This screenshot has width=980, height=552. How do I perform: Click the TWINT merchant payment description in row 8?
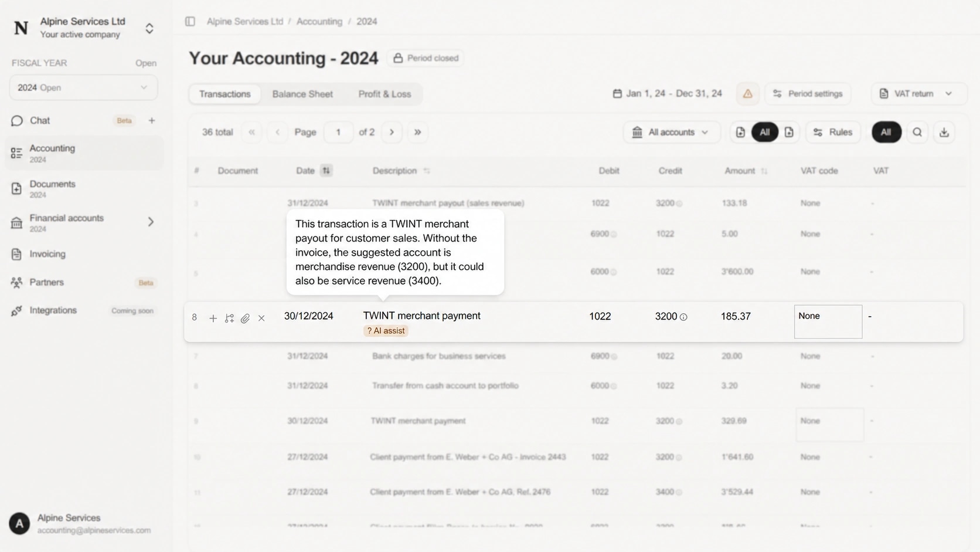(x=422, y=316)
